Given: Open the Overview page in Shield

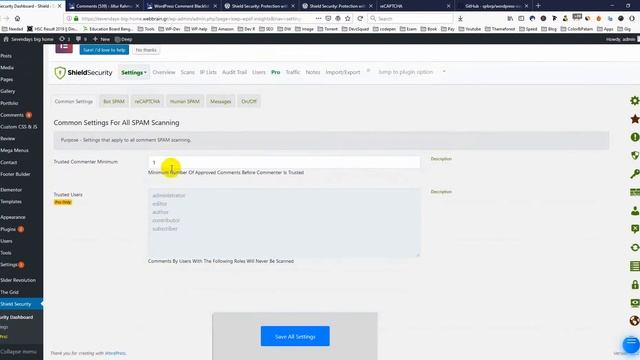Looking at the screenshot, I should click(x=164, y=72).
